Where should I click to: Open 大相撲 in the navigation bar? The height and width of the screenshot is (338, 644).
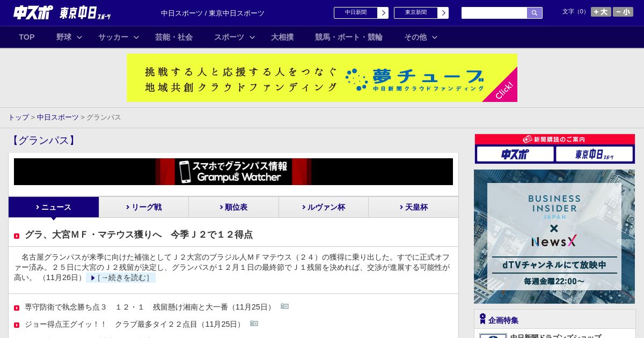pos(282,37)
